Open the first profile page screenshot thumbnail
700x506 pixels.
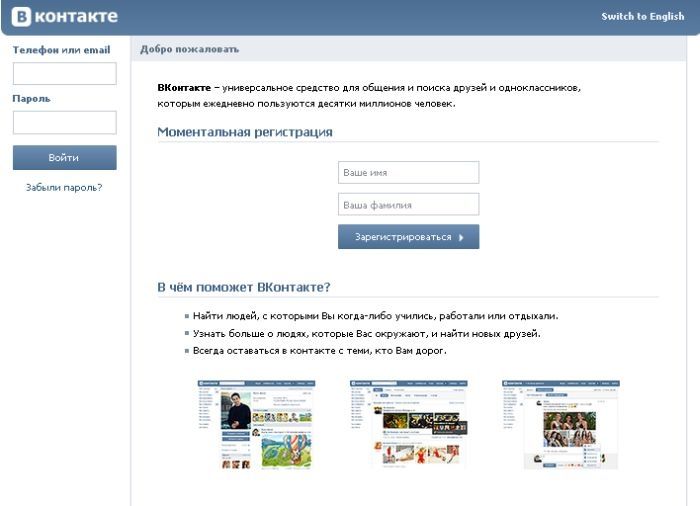click(x=256, y=424)
